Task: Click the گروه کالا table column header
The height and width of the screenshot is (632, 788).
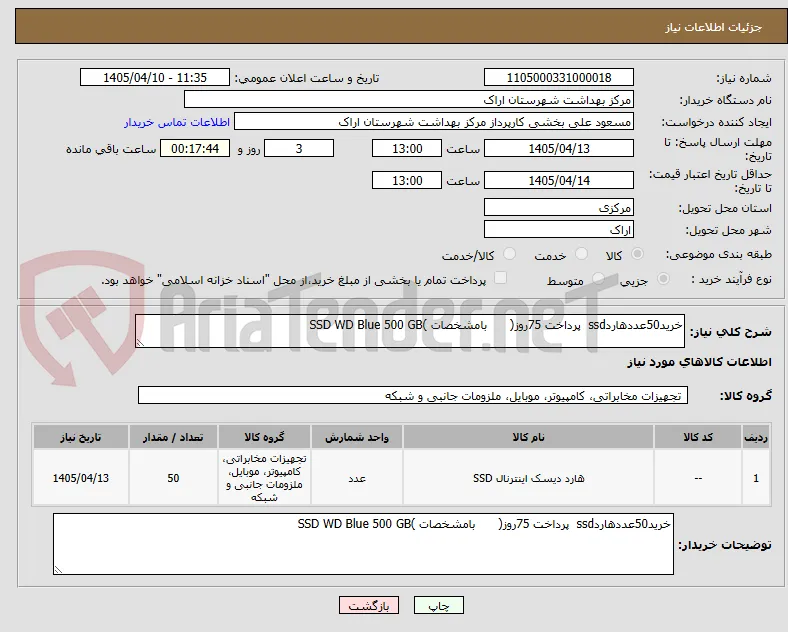Action: coord(264,437)
